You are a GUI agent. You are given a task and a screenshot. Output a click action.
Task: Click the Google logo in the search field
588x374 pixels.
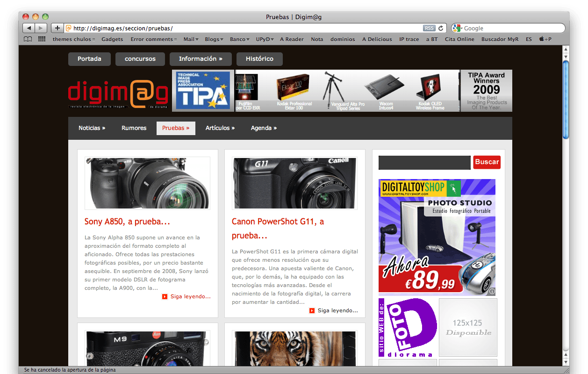click(x=457, y=28)
